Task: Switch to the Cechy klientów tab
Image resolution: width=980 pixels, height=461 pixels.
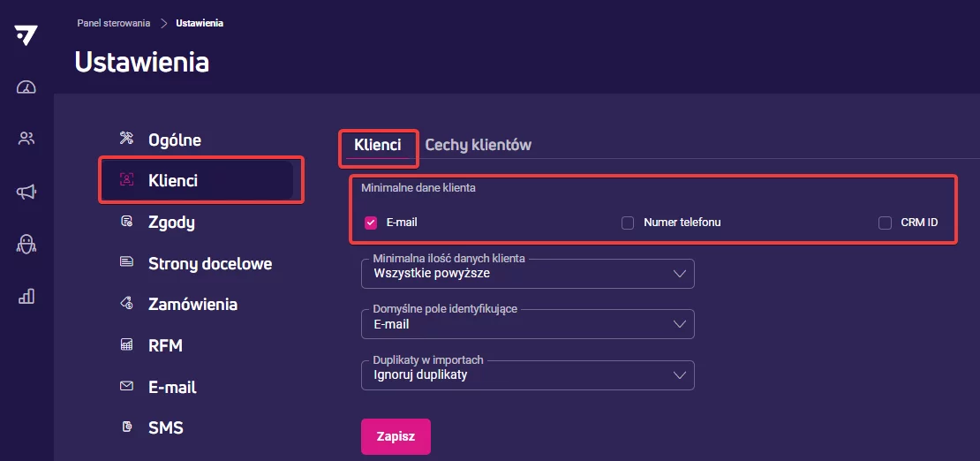Action: 478,145
